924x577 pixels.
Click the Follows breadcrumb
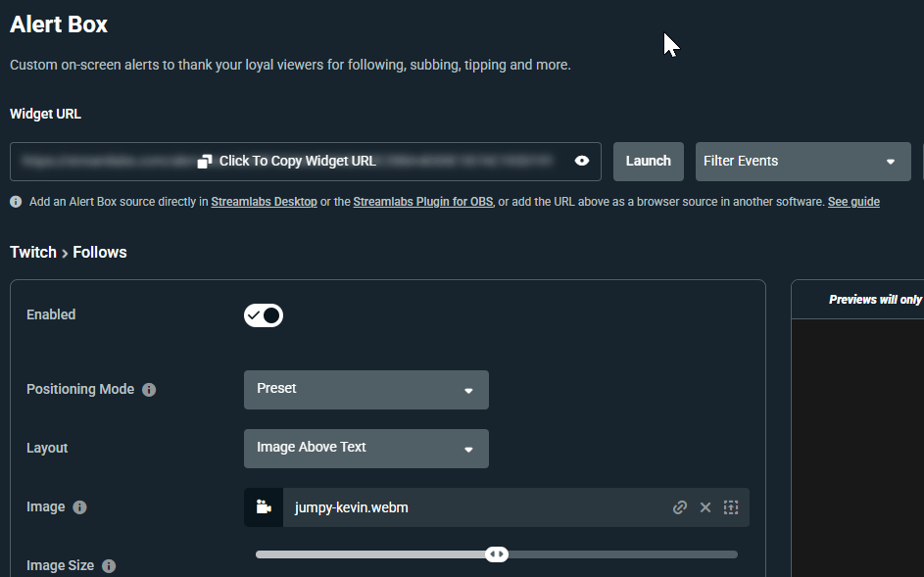point(100,252)
